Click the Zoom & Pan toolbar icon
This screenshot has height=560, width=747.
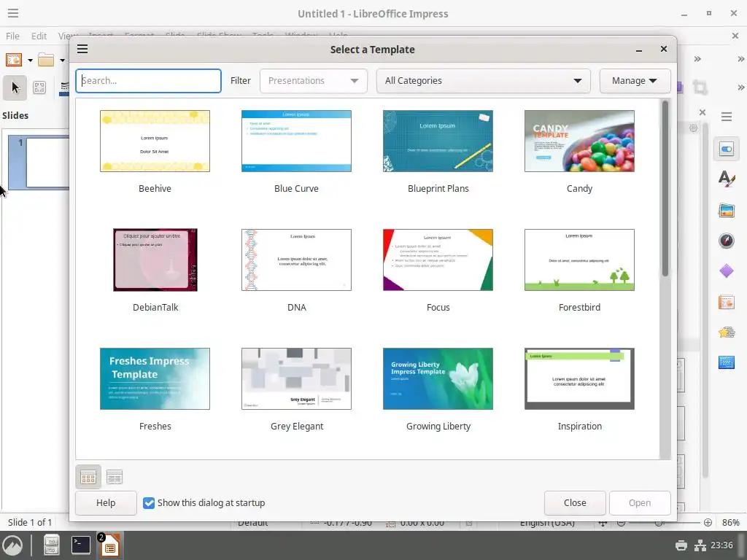click(39, 87)
